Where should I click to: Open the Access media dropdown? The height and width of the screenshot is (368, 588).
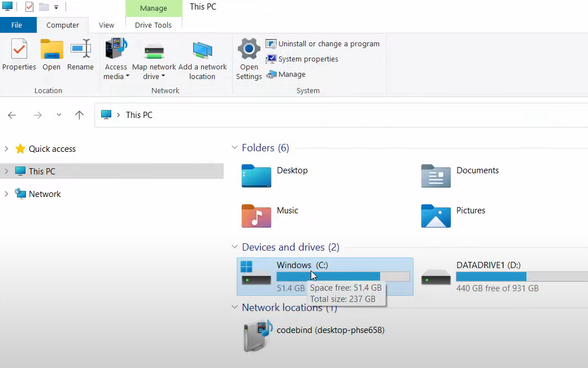[x=116, y=71]
